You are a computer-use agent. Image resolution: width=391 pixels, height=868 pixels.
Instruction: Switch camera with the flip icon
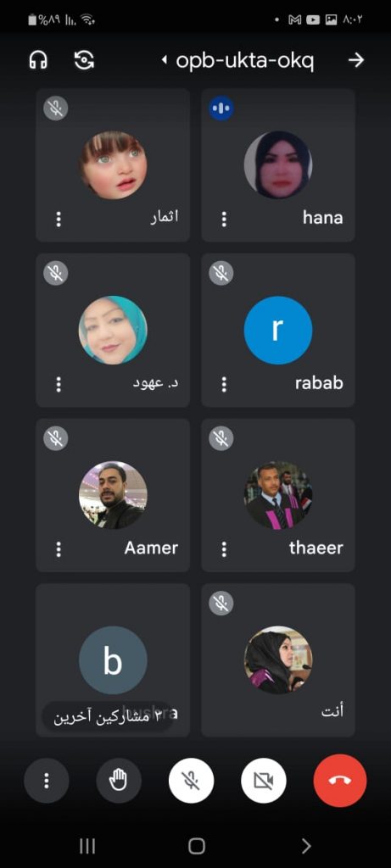tap(84, 60)
